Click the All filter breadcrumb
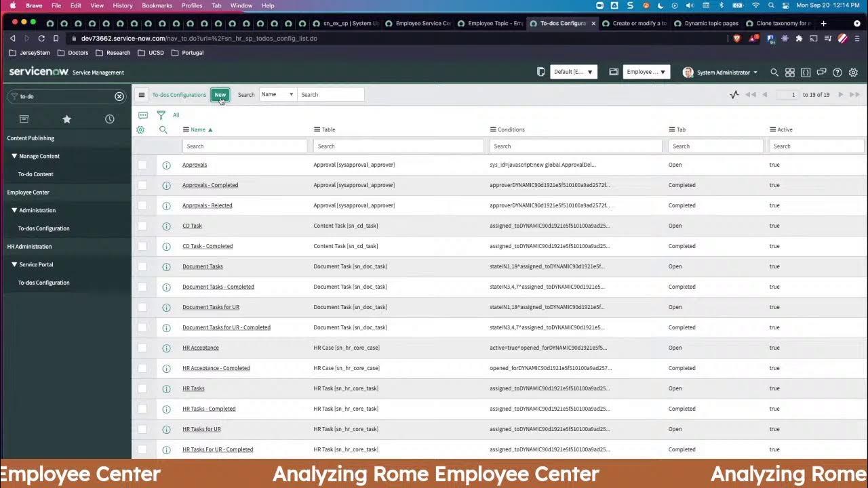Screen dimensions: 868x488 pyautogui.click(x=176, y=115)
